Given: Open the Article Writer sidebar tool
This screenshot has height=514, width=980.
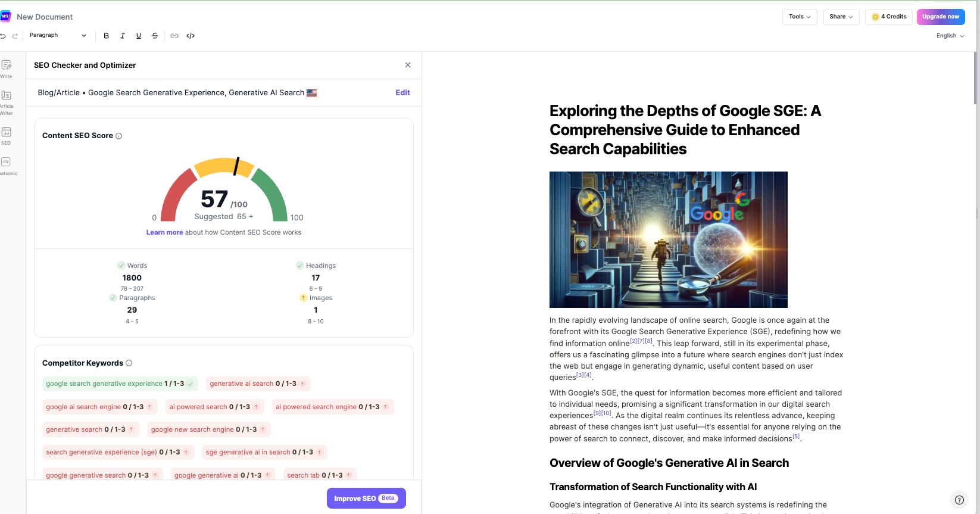Looking at the screenshot, I should coord(7,102).
